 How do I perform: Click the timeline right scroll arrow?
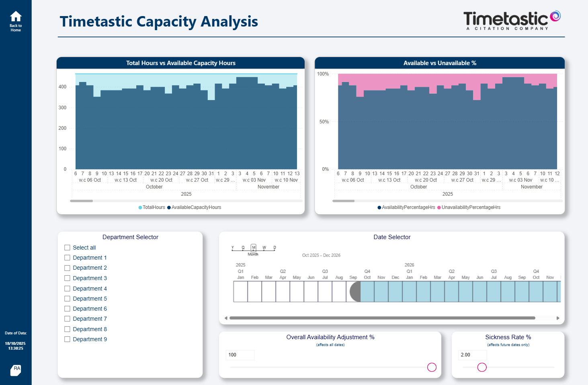click(x=558, y=318)
